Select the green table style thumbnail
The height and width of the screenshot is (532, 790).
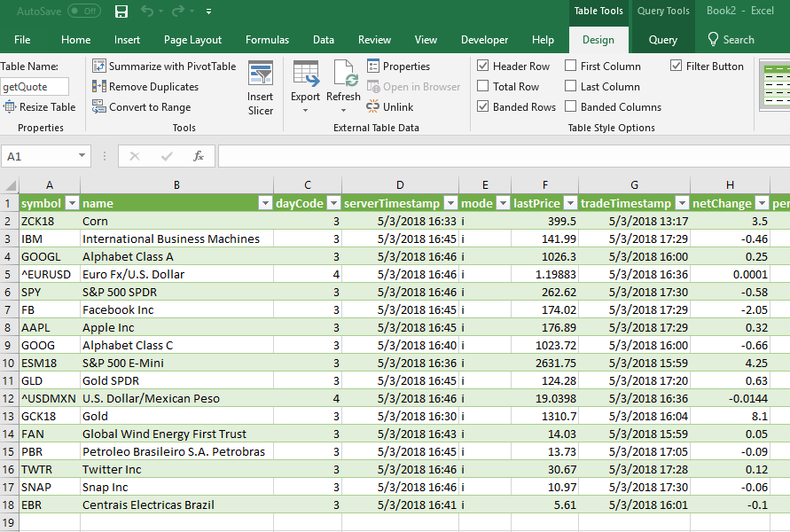coord(777,84)
